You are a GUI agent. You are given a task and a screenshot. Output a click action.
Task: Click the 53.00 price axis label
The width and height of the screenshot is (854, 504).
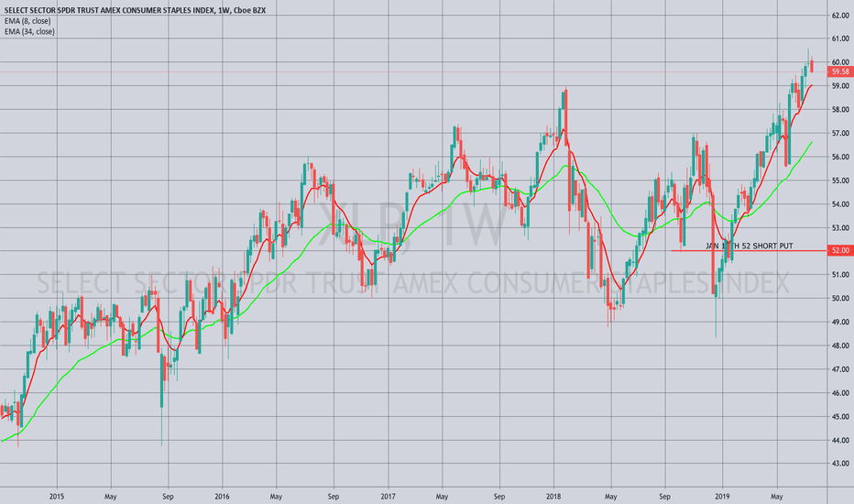[840, 228]
